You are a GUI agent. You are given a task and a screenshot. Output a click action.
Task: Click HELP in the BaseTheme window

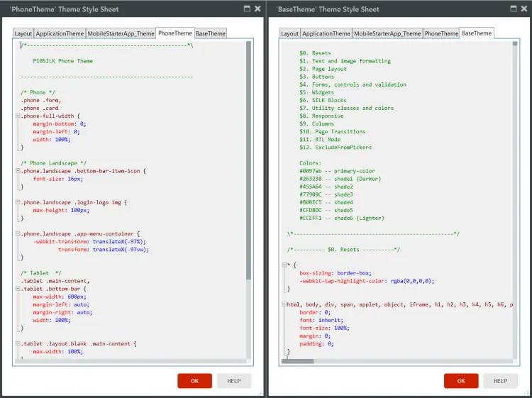[x=501, y=381]
